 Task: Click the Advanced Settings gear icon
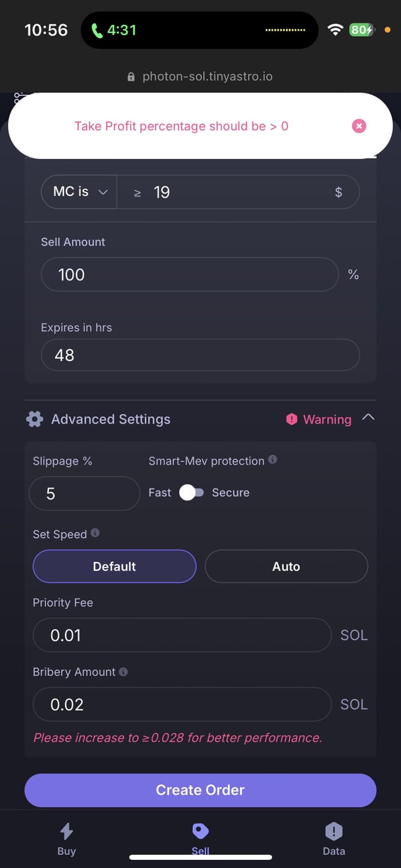(x=34, y=419)
